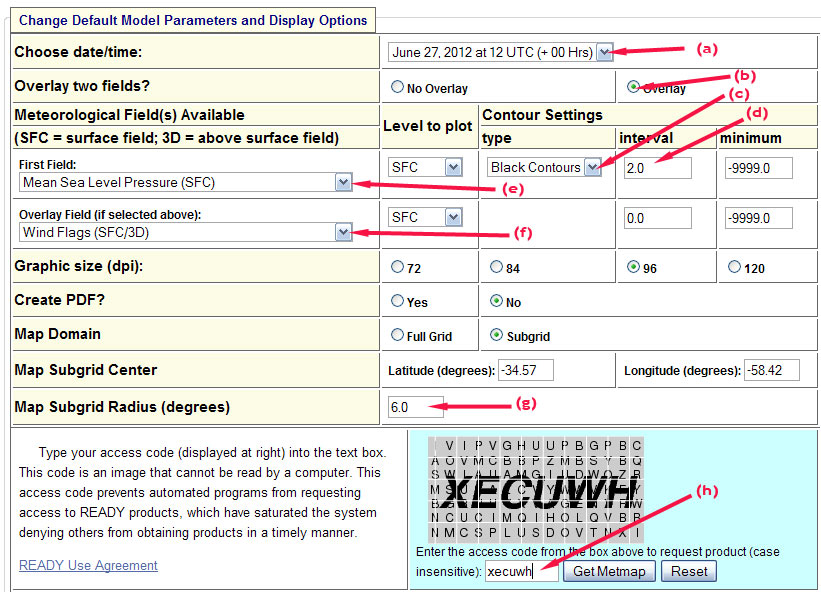The height and width of the screenshot is (592, 821).
Task: Click the Get Metmap button
Action: click(x=609, y=571)
